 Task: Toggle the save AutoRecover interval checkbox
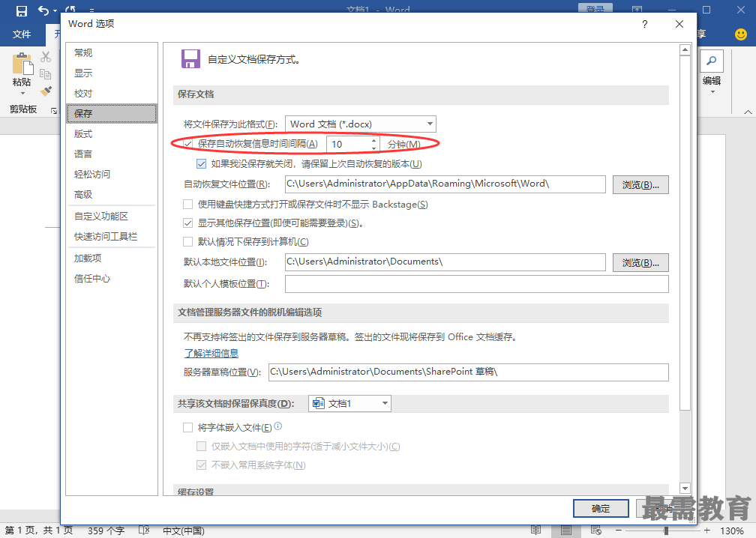tap(188, 144)
